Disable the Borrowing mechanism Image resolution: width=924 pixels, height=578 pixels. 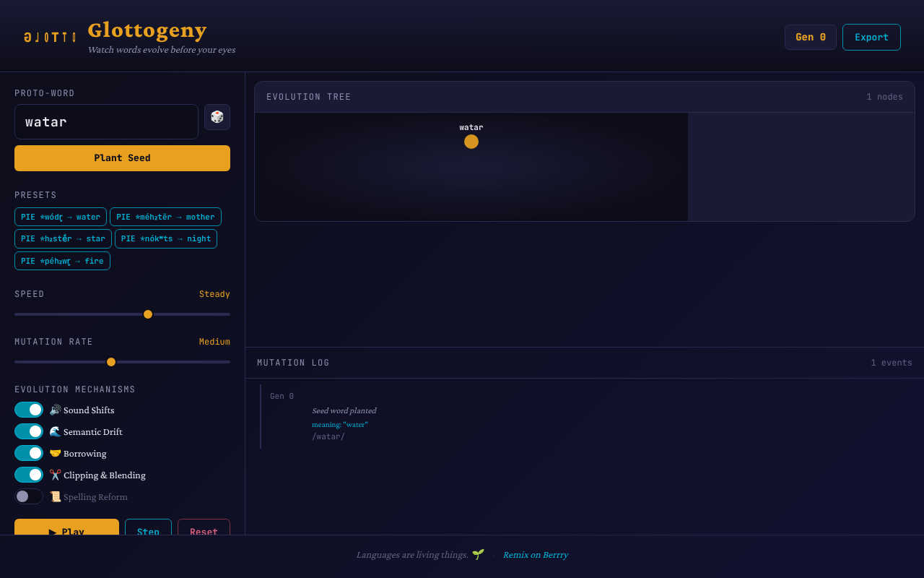pyautogui.click(x=29, y=452)
